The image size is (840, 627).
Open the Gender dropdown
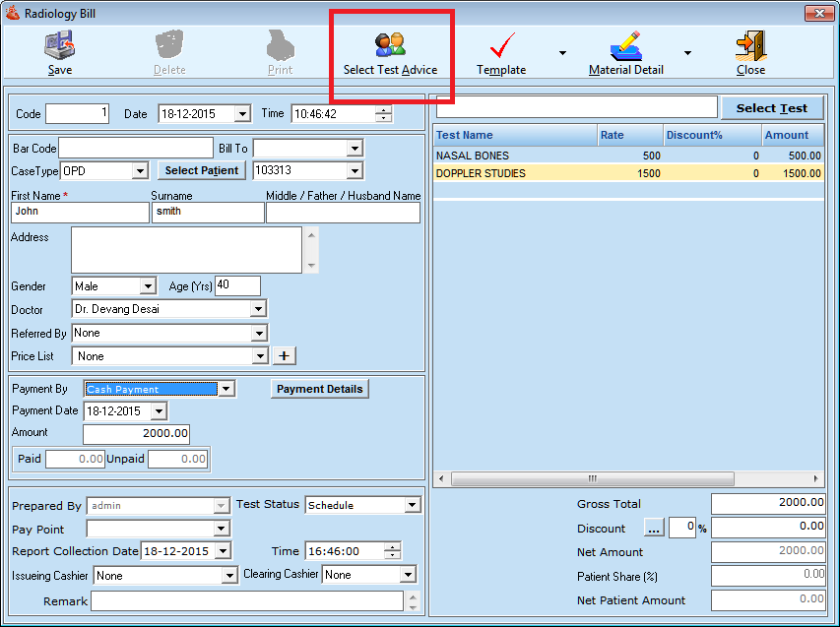coord(148,286)
